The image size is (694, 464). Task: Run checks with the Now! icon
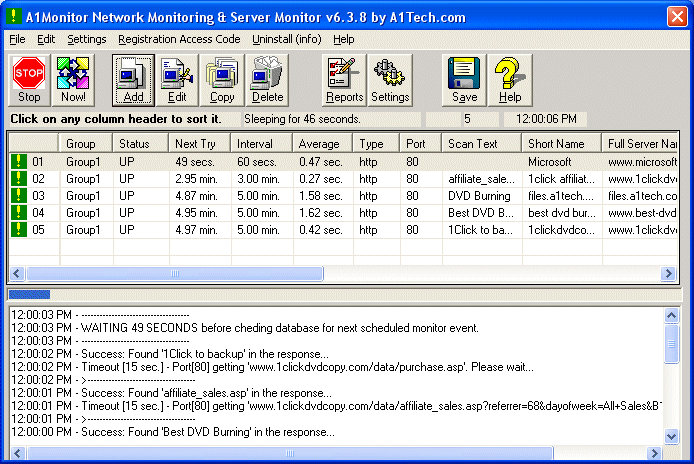click(73, 80)
